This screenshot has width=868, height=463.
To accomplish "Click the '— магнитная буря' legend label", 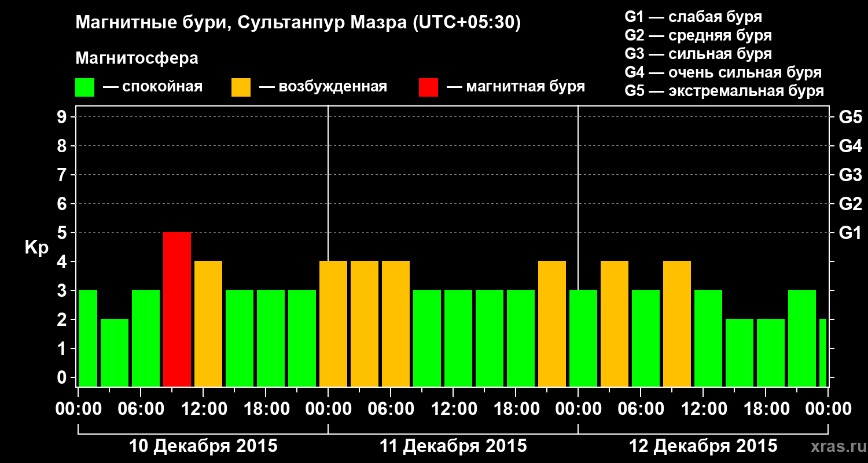I will [x=516, y=87].
